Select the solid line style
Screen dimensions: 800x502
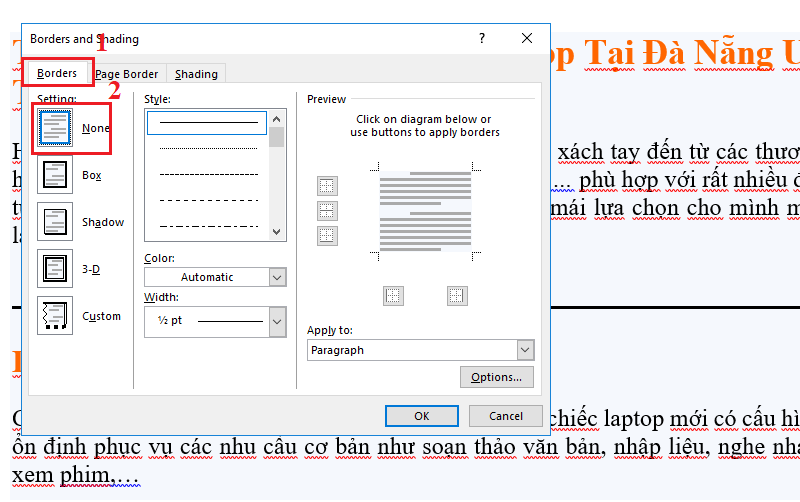(207, 123)
